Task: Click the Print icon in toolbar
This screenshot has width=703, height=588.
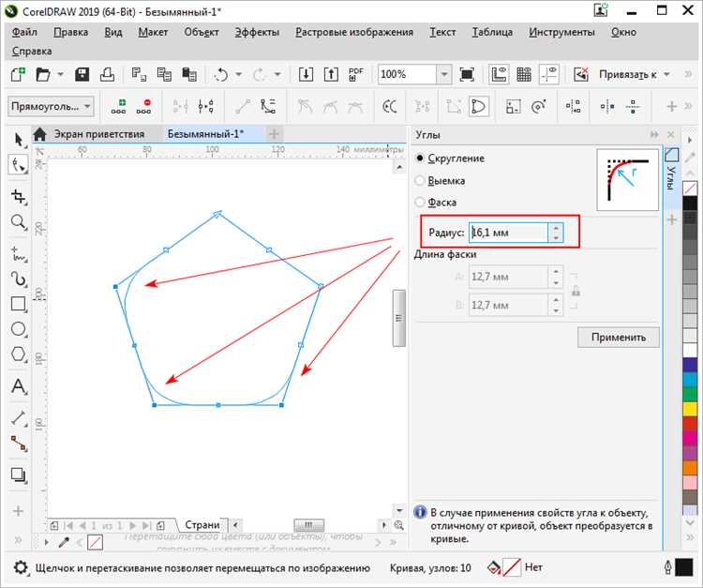Action: coord(108,74)
